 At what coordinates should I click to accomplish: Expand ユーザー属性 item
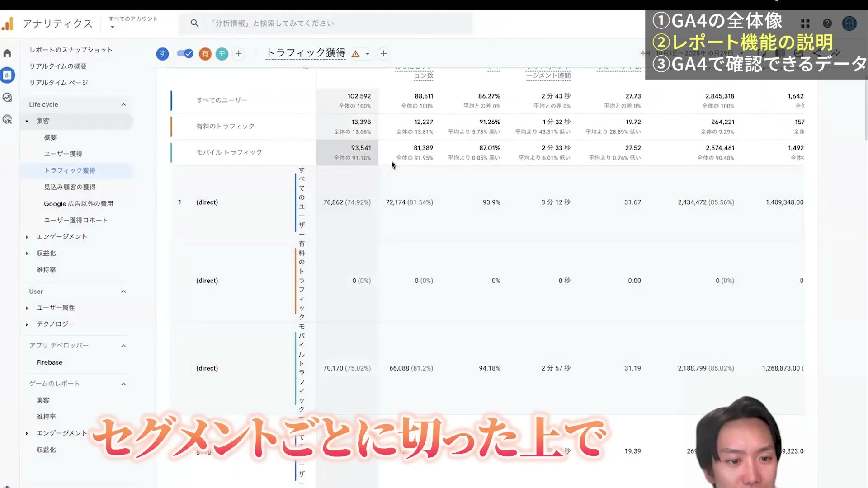[x=27, y=308]
